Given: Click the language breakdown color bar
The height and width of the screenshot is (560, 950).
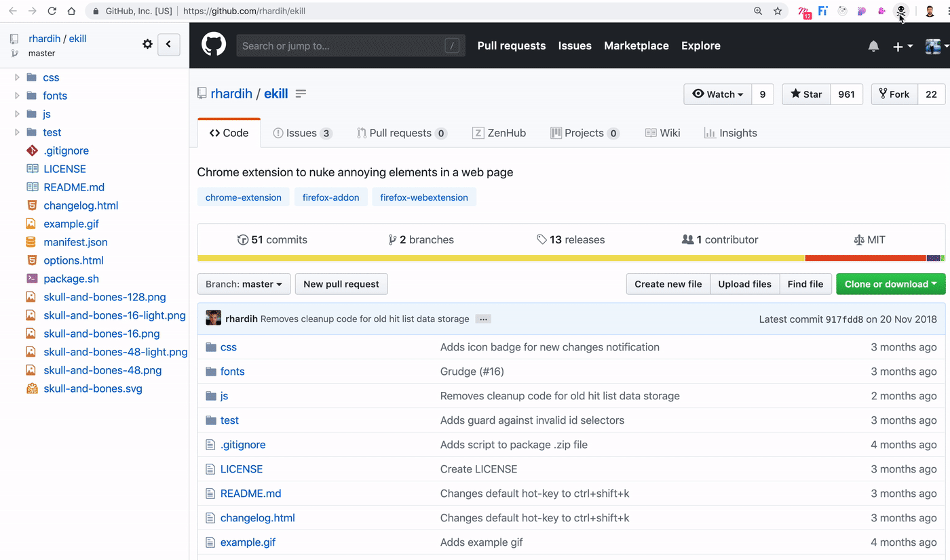Looking at the screenshot, I should point(571,258).
